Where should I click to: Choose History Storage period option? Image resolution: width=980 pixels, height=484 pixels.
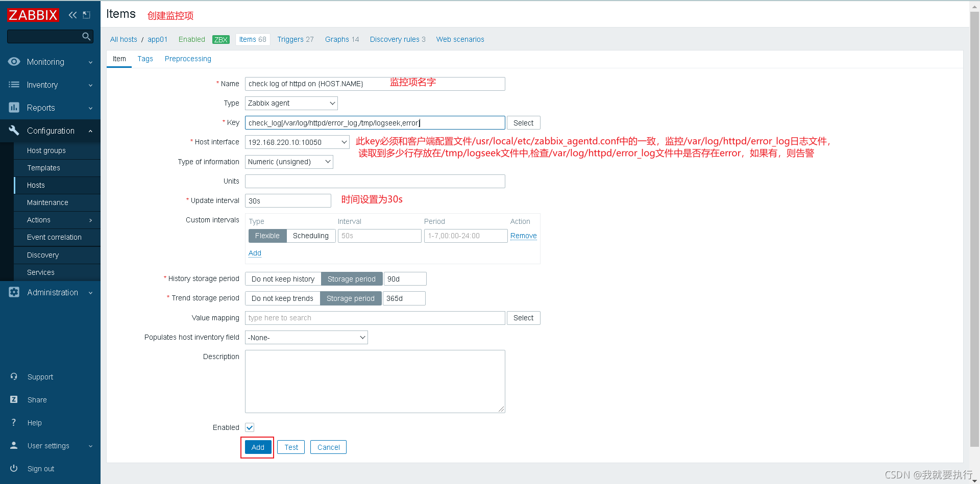tap(352, 279)
